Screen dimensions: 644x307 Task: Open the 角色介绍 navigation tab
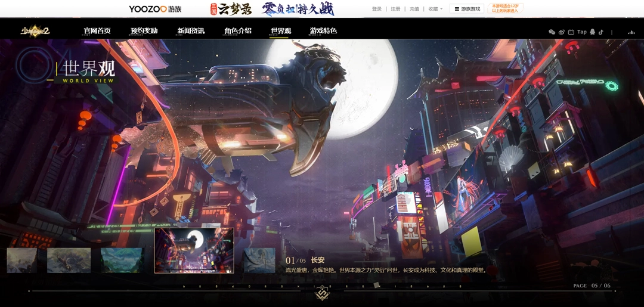tap(238, 31)
